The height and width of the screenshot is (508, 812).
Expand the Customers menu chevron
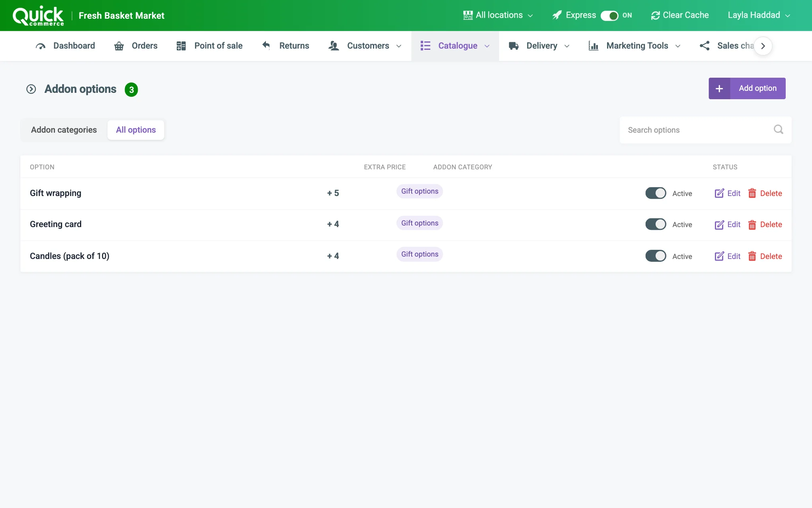[x=399, y=46]
